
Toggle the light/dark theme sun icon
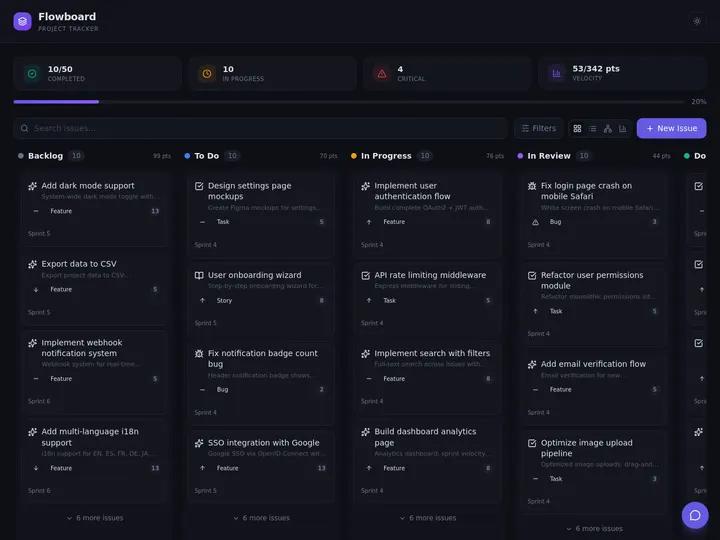[x=697, y=21]
